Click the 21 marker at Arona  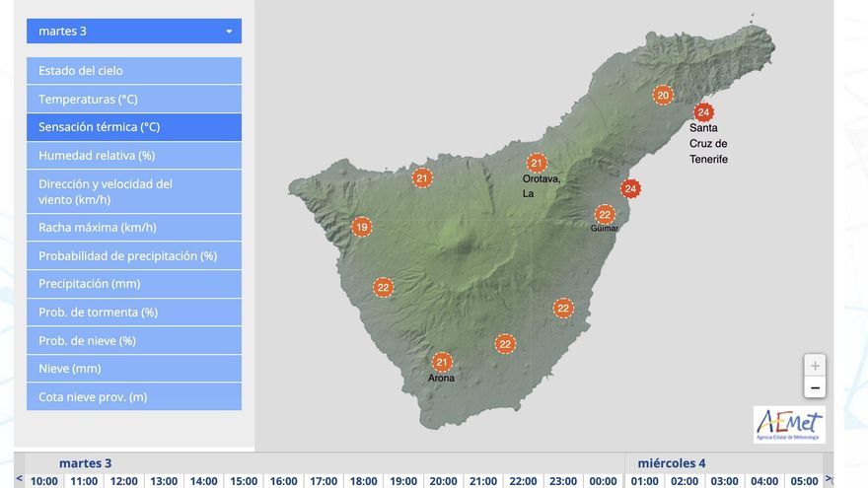click(x=442, y=363)
